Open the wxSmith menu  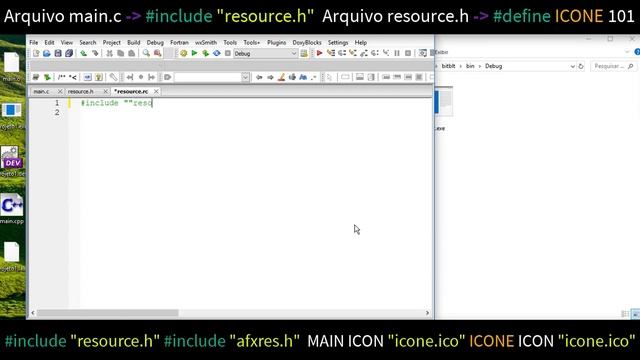coord(206,42)
